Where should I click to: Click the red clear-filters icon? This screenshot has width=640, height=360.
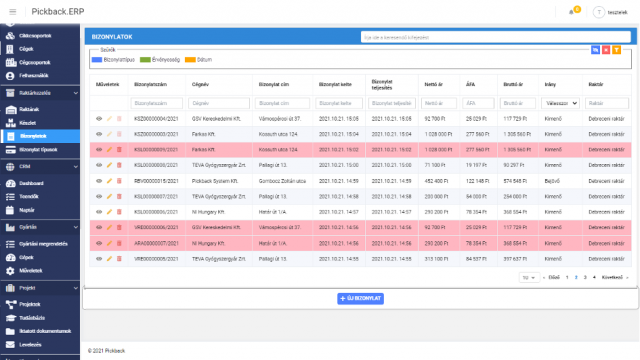coord(606,50)
